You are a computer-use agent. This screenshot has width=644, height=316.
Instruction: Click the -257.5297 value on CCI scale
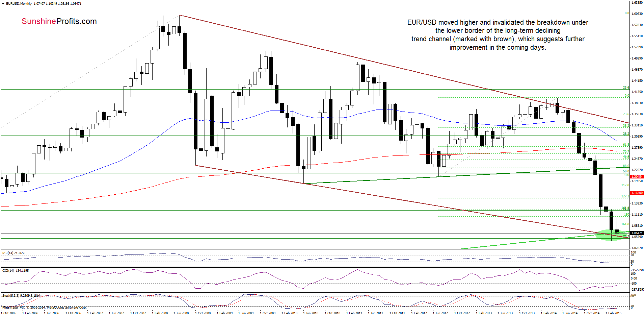pyautogui.click(x=637, y=290)
